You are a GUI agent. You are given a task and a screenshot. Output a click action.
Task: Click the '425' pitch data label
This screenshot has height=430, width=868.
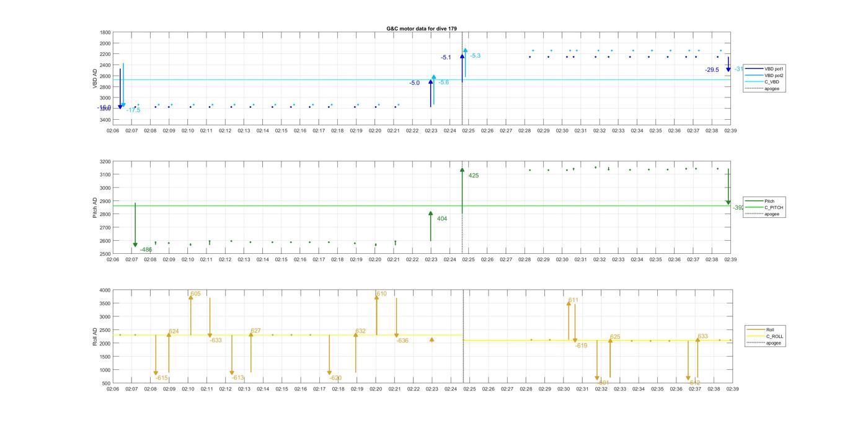point(474,176)
